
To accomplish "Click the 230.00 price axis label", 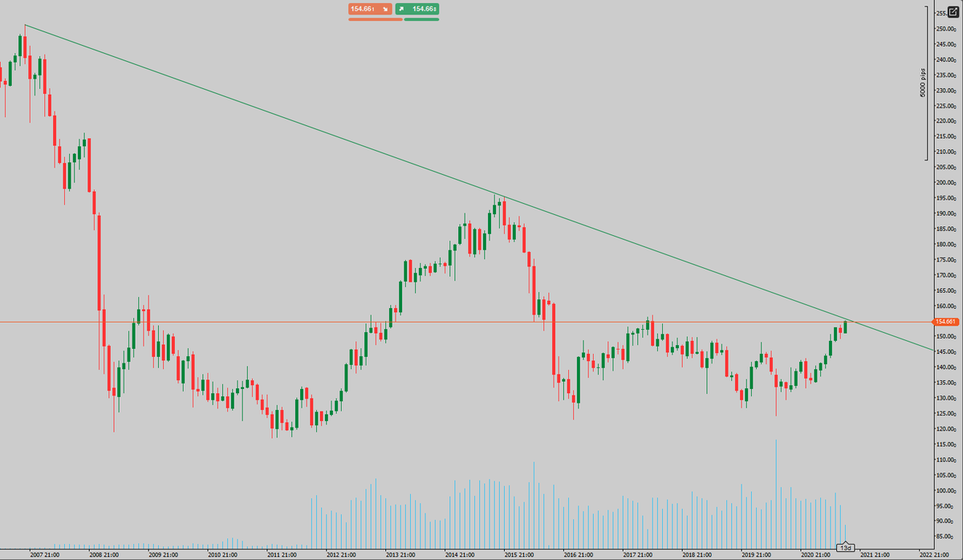I will 947,91.
